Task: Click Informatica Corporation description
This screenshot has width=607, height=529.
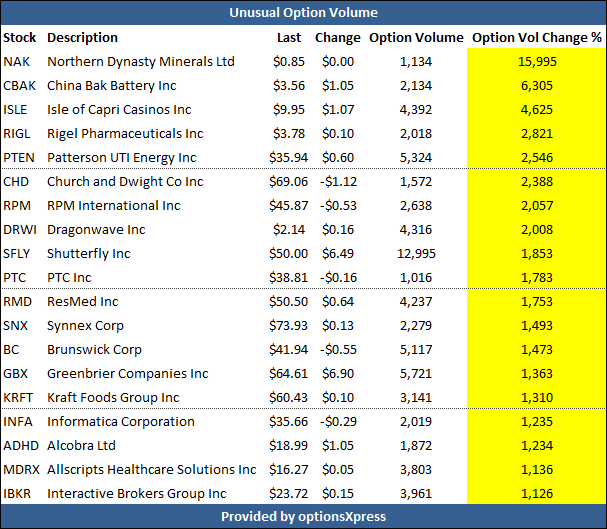Action: pyautogui.click(x=121, y=421)
